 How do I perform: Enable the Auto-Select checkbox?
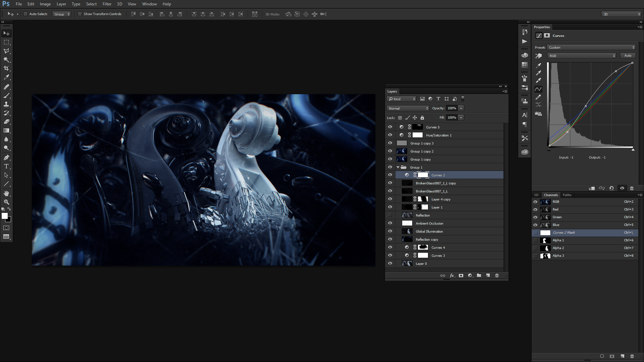click(25, 14)
